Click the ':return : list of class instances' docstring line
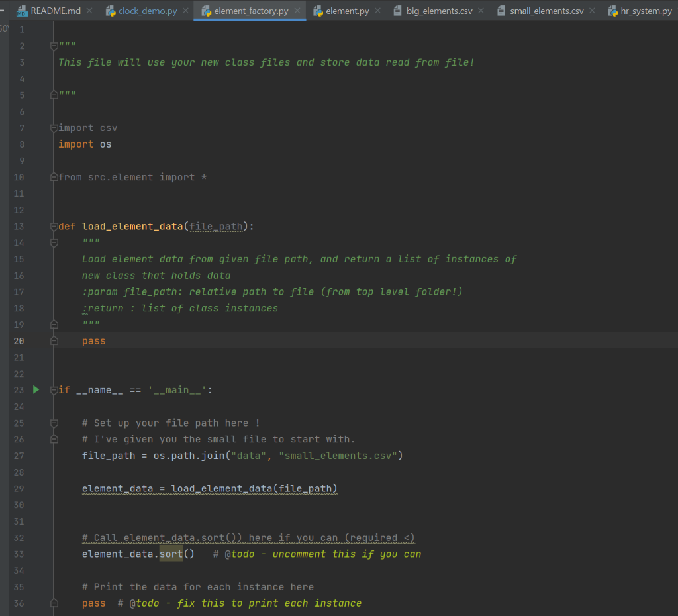This screenshot has height=616, width=678. click(180, 308)
